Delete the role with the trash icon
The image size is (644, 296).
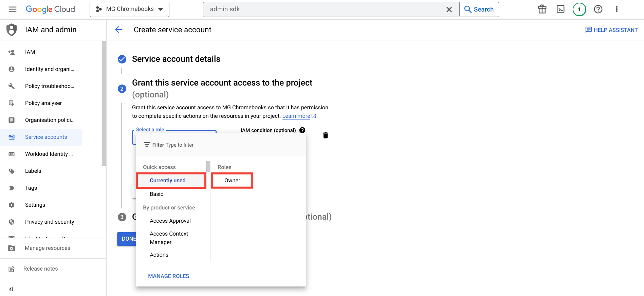pos(325,135)
